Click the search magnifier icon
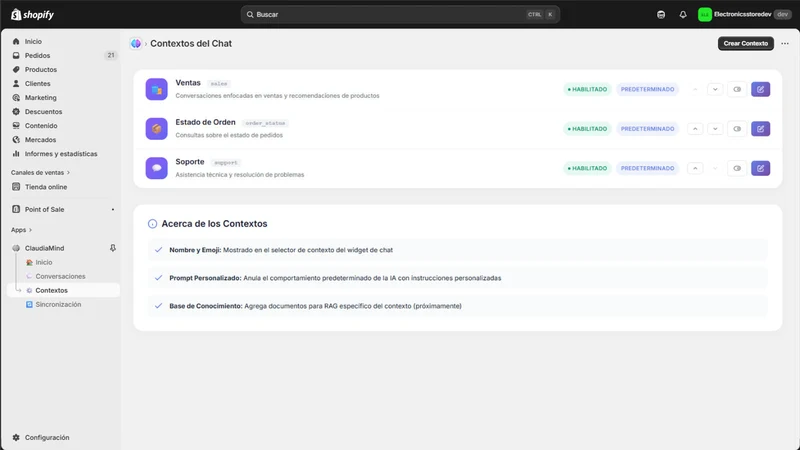The image size is (800, 450). point(250,14)
